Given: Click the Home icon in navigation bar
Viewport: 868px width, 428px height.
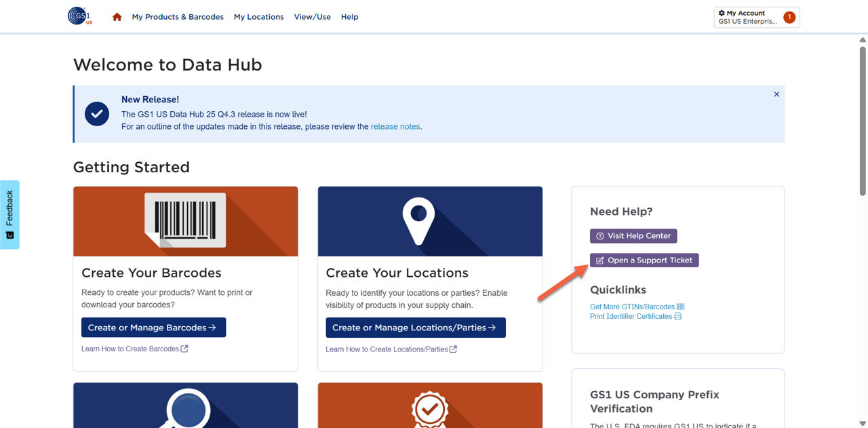Looking at the screenshot, I should (117, 17).
